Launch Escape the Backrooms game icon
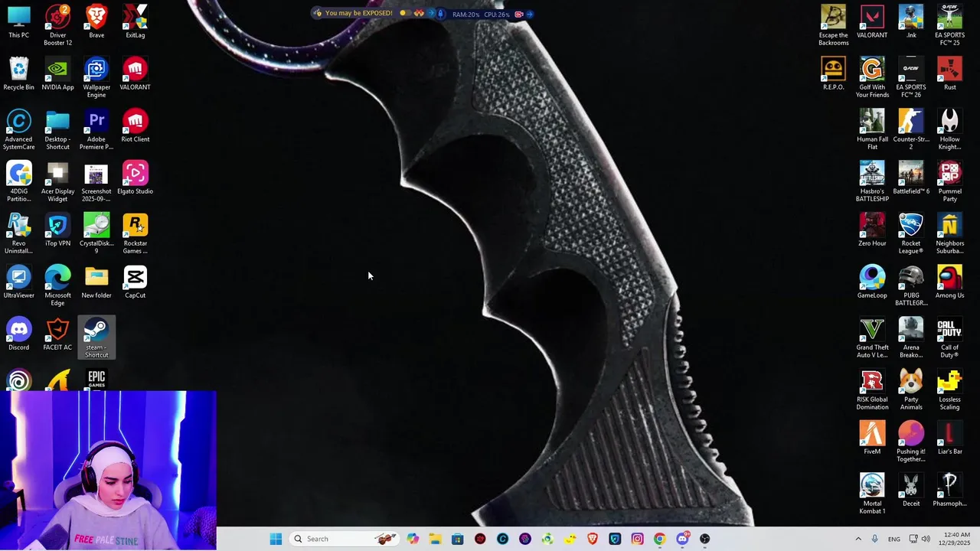The image size is (980, 551). [x=833, y=25]
